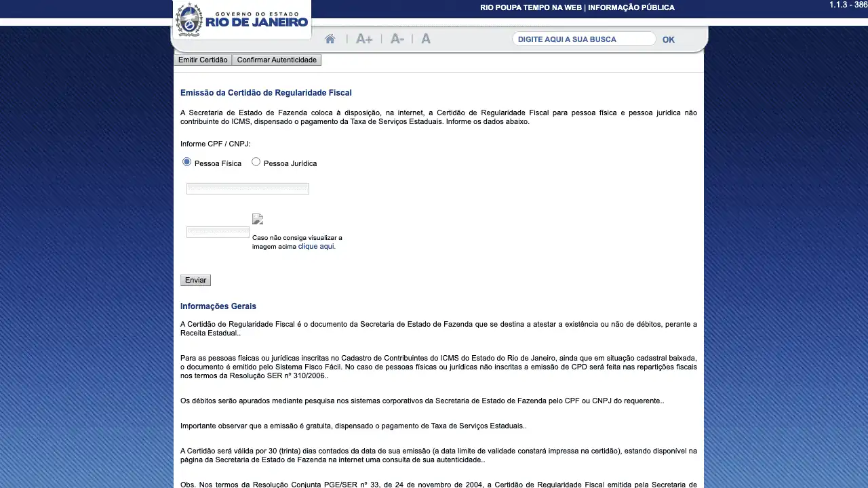Click the Emissão da Certidão de Regularidade Fiscal heading
This screenshot has height=488, width=868.
tap(266, 93)
